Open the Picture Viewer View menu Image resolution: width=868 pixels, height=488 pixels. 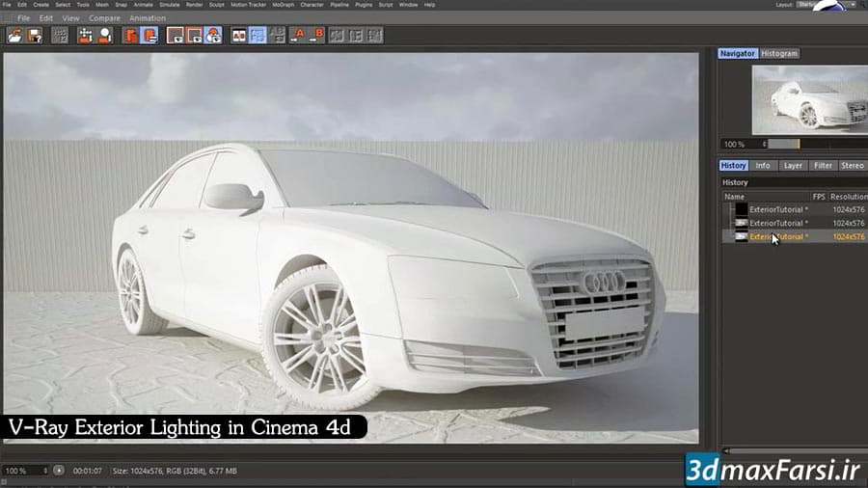coord(70,18)
